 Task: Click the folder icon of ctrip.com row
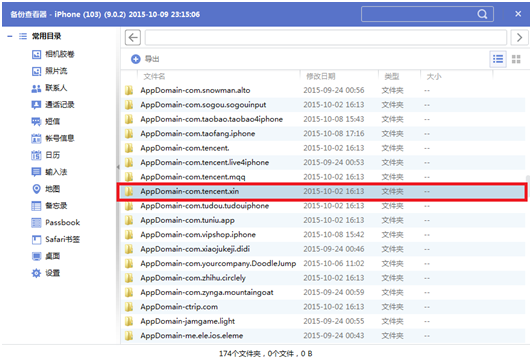(x=129, y=307)
